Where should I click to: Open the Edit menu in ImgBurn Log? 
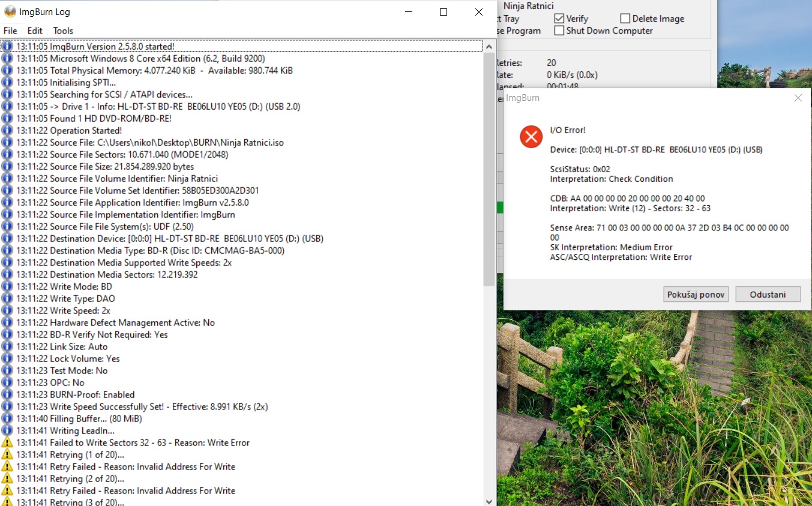pos(35,31)
